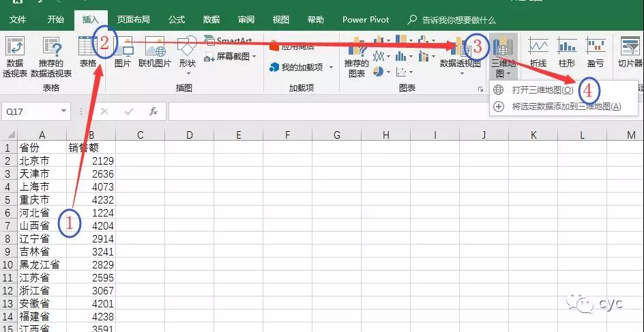Click the formula bar cancel X icon
Screen dimensions: 644x332
(x=104, y=111)
